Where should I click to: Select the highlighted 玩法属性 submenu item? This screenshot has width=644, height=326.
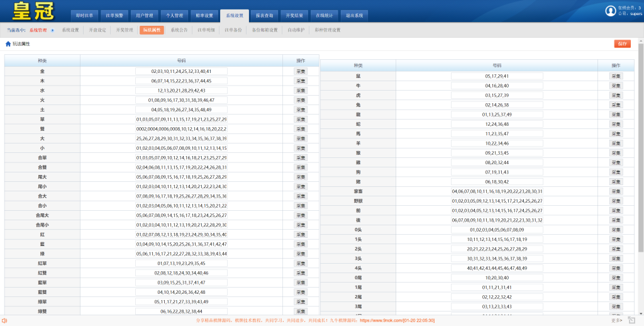[x=152, y=30]
